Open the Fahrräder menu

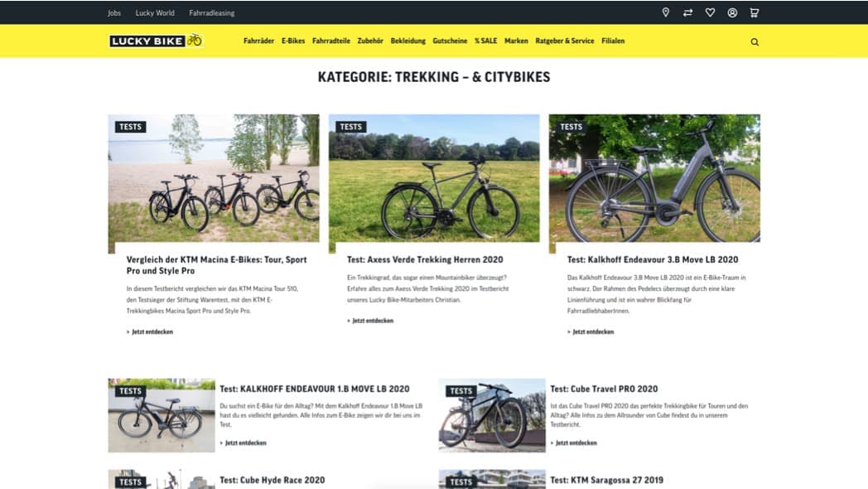pyautogui.click(x=258, y=41)
